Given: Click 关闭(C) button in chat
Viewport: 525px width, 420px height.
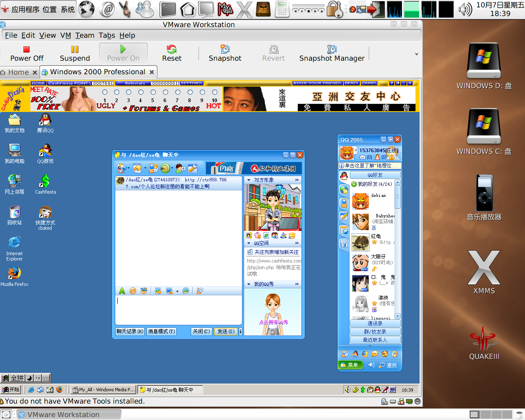Looking at the screenshot, I should click(201, 331).
